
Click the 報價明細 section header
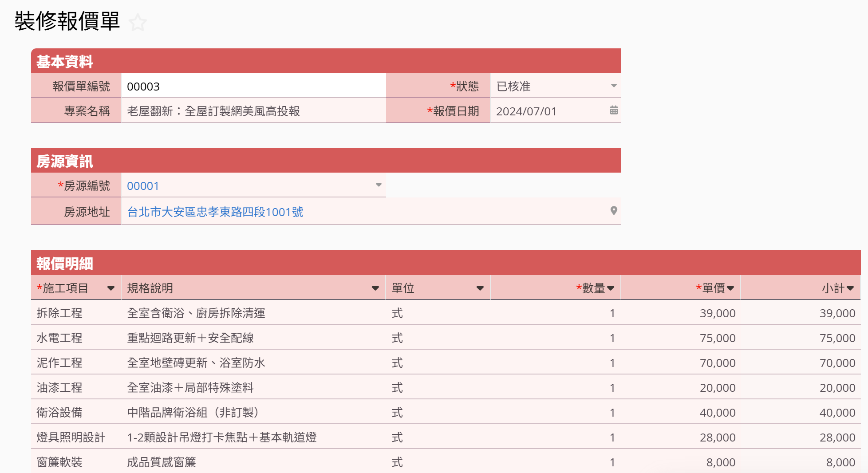(x=446, y=263)
